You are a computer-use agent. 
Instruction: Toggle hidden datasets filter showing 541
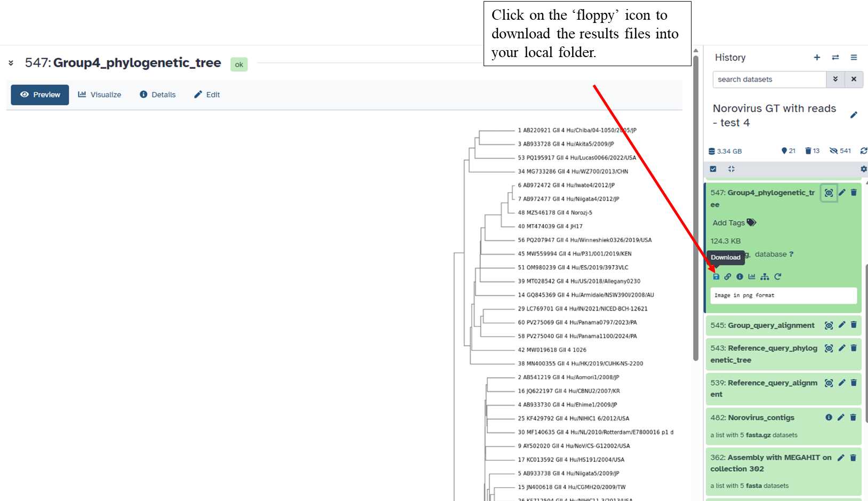point(840,151)
